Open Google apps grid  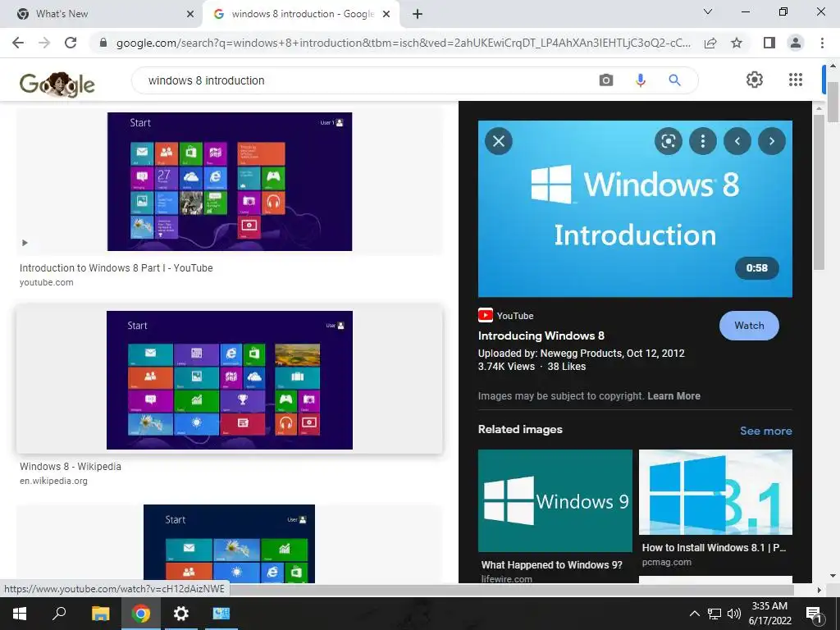click(x=796, y=80)
